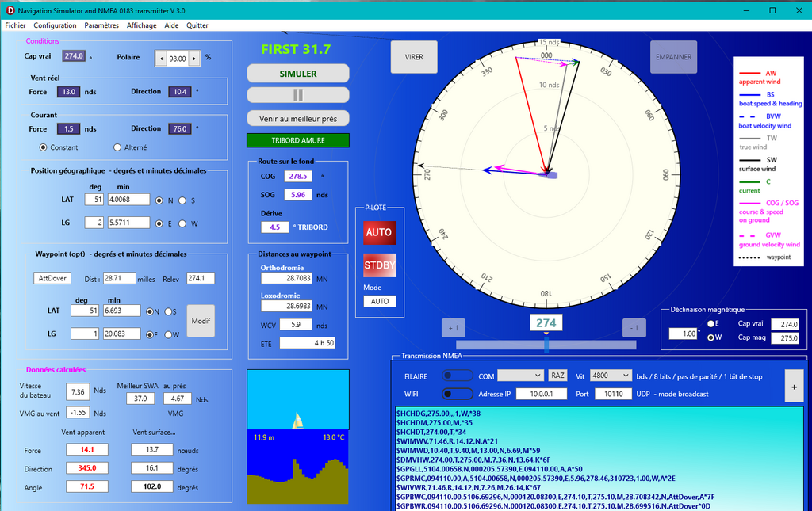Click the heading slider thumb
812x511 pixels.
point(546,343)
